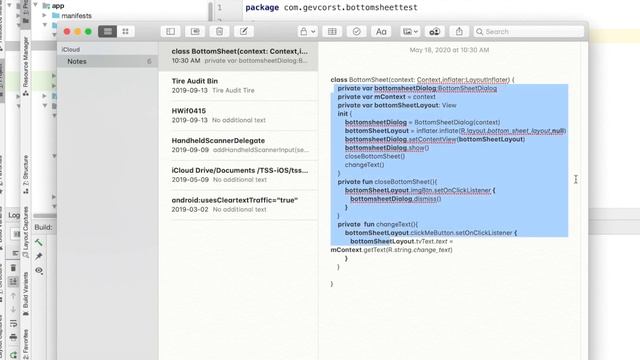Expand the manifests folder in Android Studio
This screenshot has width=640, height=360.
pos(44,16)
